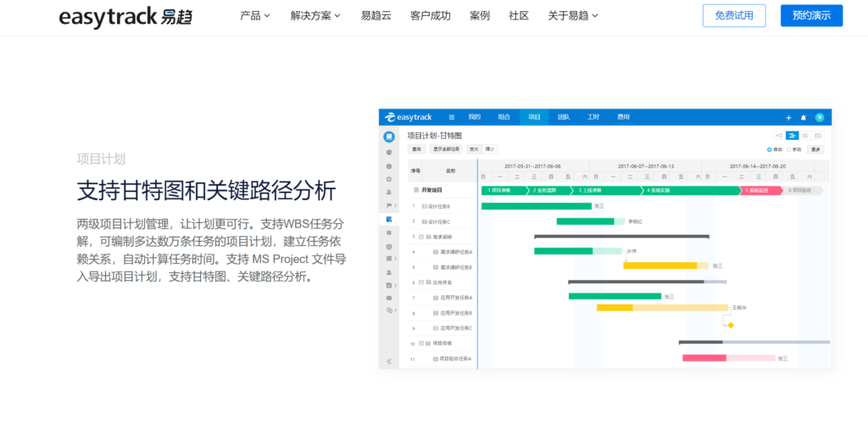Open the pie chart sidebar icon

[389, 153]
